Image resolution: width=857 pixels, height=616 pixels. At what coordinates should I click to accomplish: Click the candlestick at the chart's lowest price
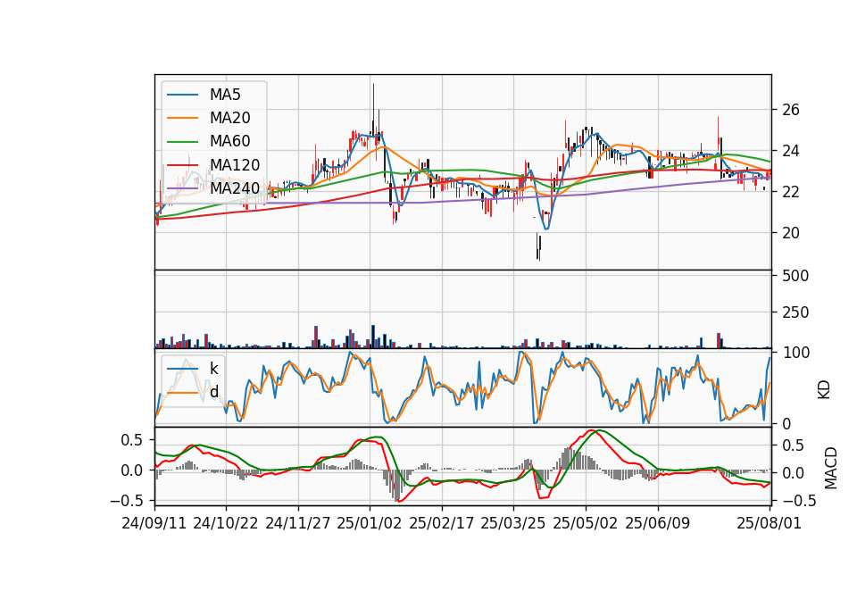point(538,247)
